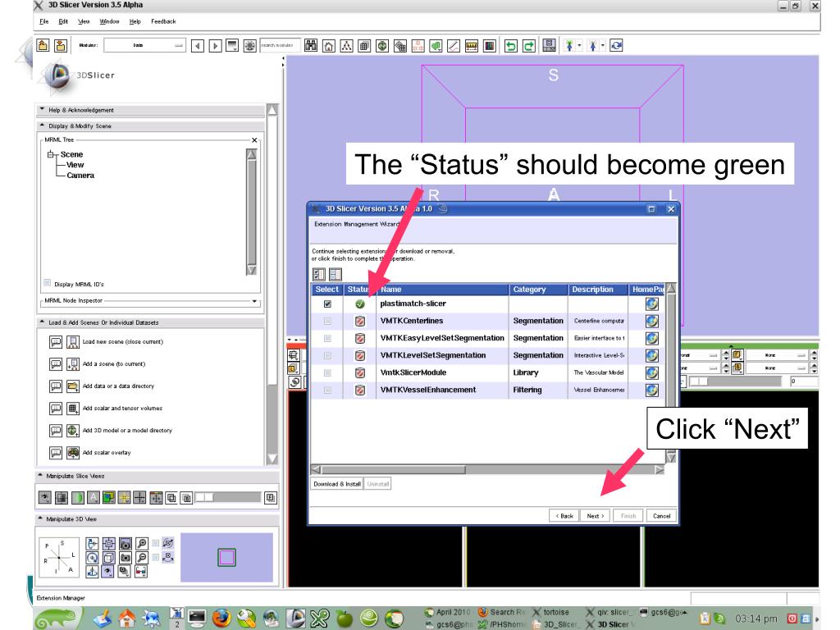Click the zoom out magnifier icon
Image resolution: width=840 pixels, height=630 pixels.
click(142, 557)
